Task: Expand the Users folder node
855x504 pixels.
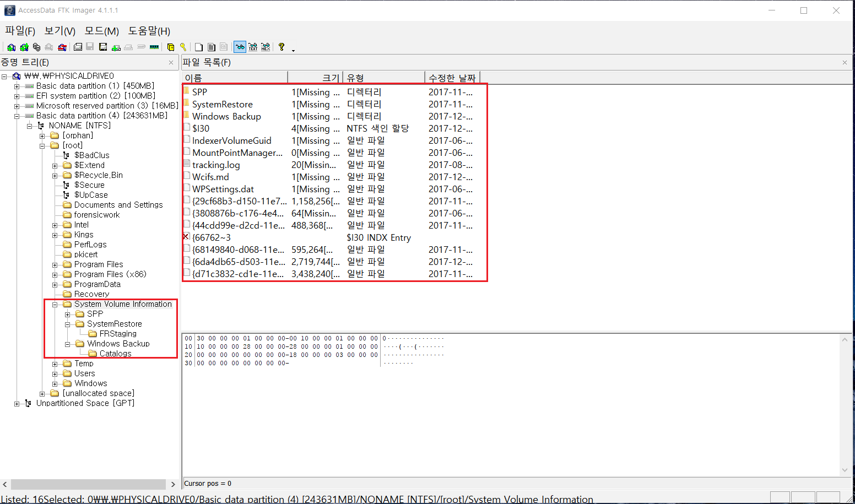Action: pyautogui.click(x=55, y=374)
